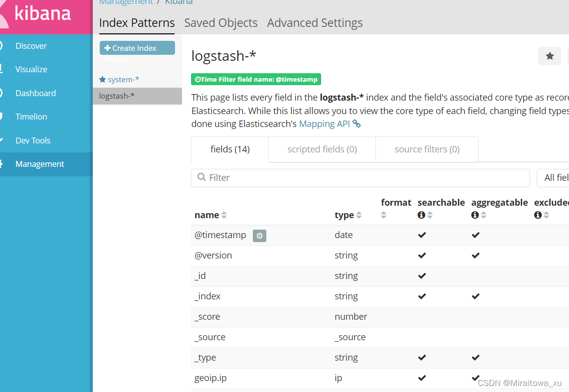Click the excluded info icon
The height and width of the screenshot is (392, 569).
(x=538, y=215)
